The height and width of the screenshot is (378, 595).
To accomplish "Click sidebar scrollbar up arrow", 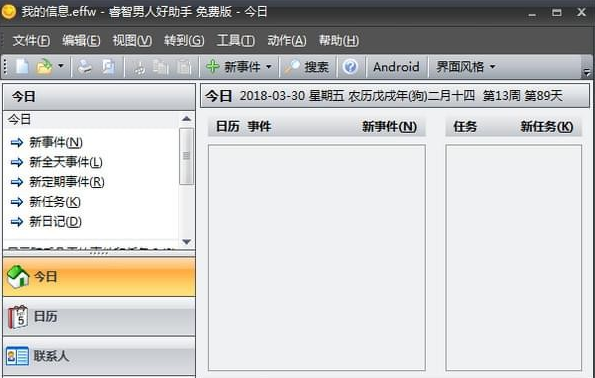I will point(186,119).
